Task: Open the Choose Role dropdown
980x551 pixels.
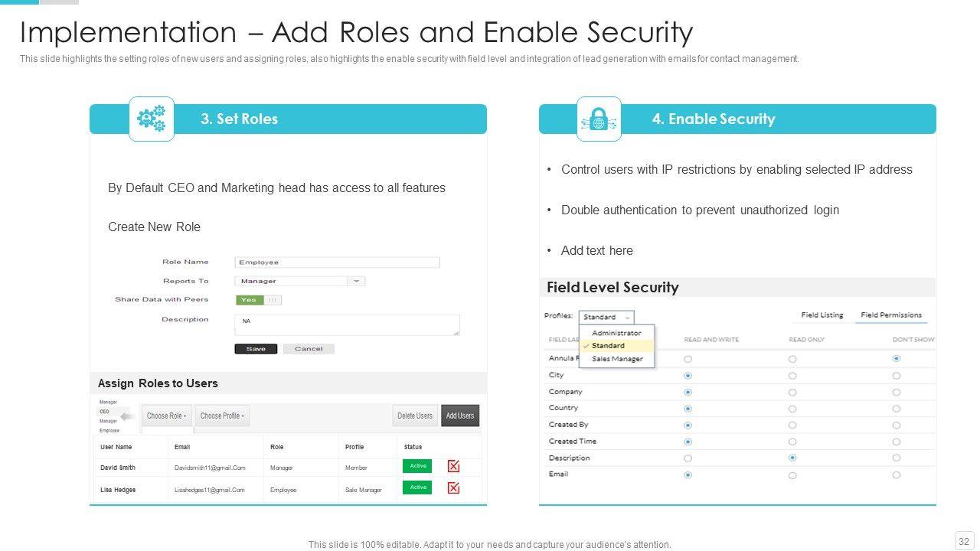Action: (x=167, y=416)
